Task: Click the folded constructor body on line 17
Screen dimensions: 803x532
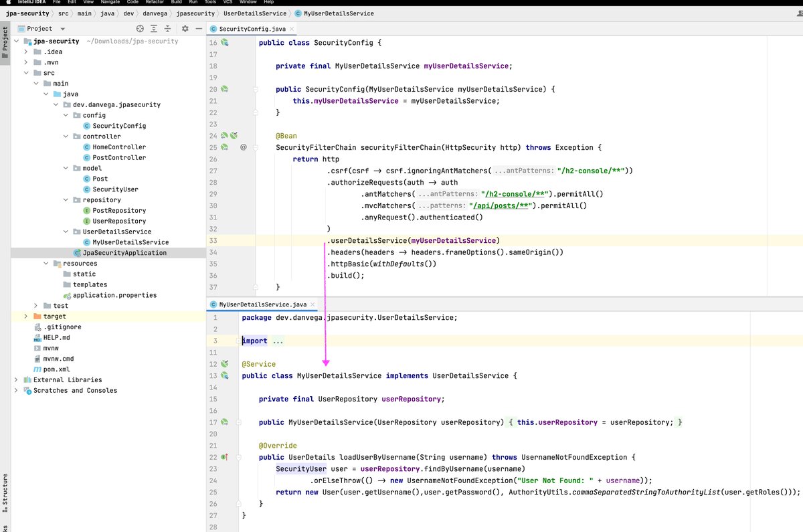Action: [595, 422]
